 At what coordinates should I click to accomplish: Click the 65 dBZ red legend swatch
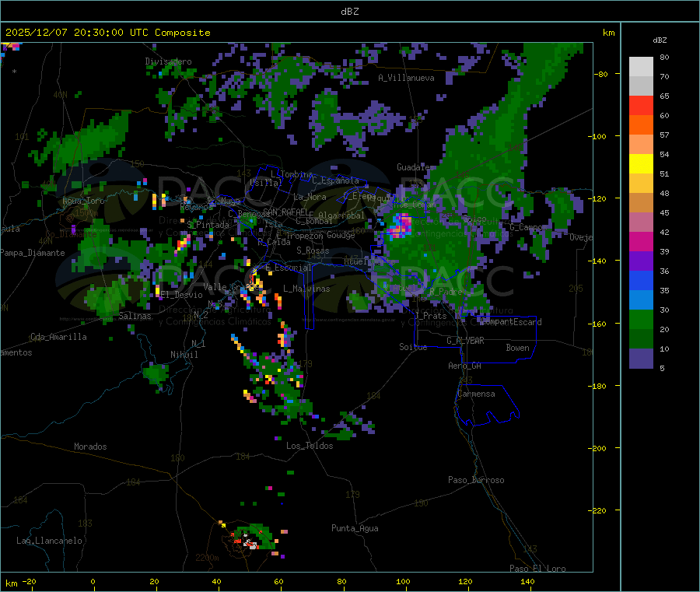(x=641, y=105)
